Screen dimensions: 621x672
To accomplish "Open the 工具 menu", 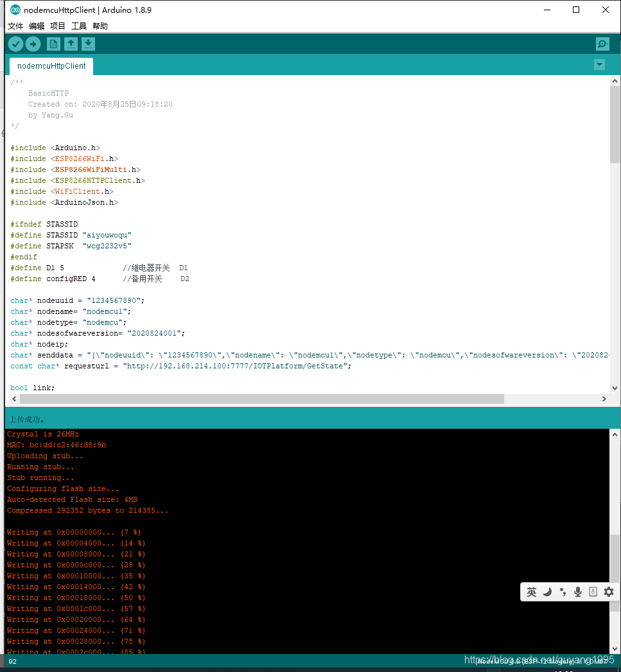I will click(x=79, y=26).
